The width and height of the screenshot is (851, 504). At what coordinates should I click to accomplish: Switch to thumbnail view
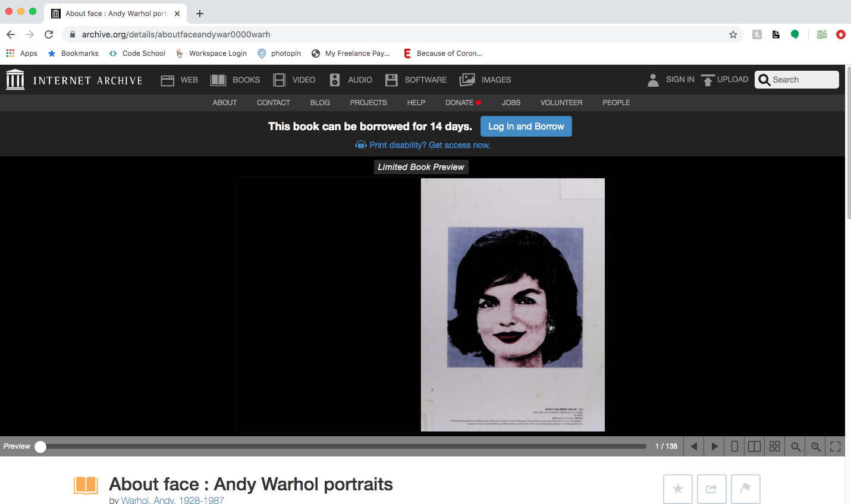[x=775, y=446]
